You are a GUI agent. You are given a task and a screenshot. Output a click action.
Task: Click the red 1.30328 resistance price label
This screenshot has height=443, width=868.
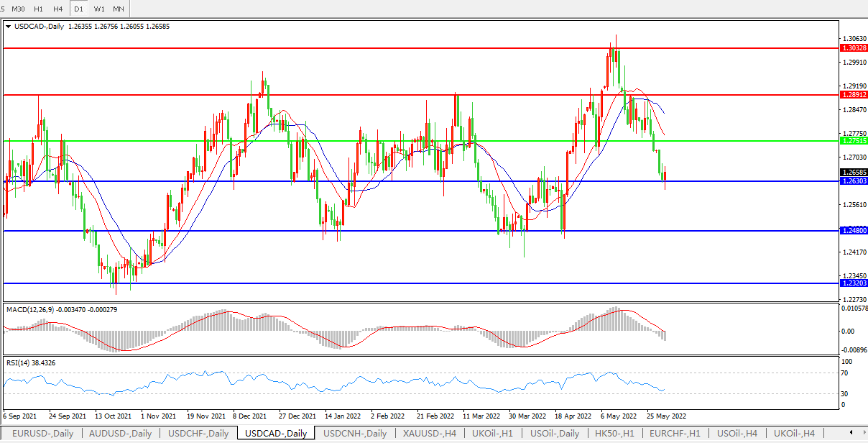pos(853,47)
